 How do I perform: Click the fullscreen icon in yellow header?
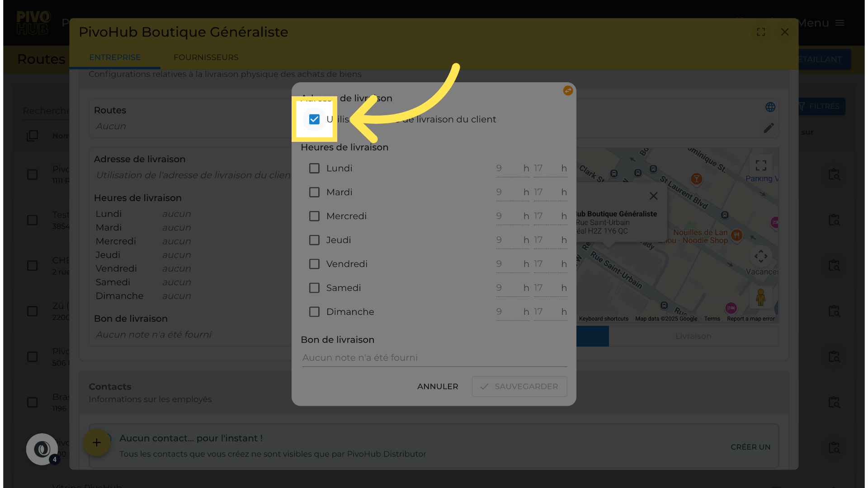(761, 32)
